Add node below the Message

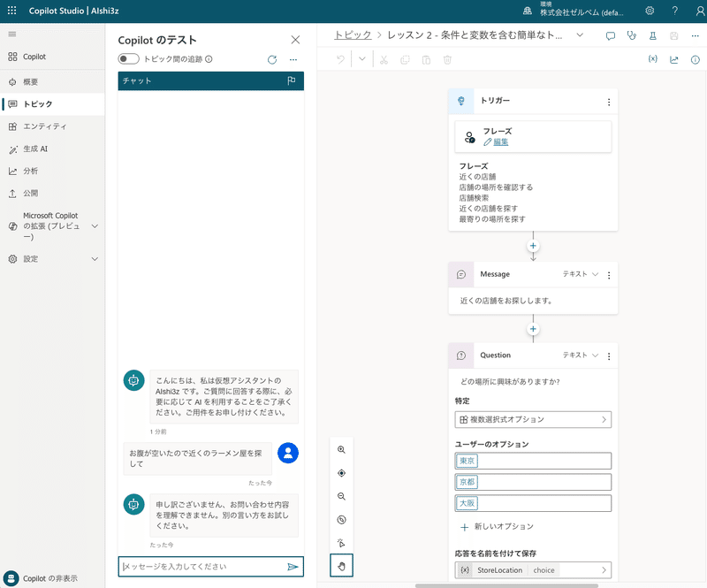click(533, 329)
